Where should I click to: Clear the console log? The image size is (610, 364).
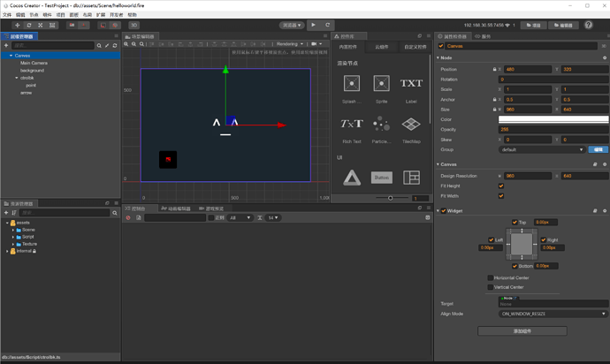coord(128,217)
